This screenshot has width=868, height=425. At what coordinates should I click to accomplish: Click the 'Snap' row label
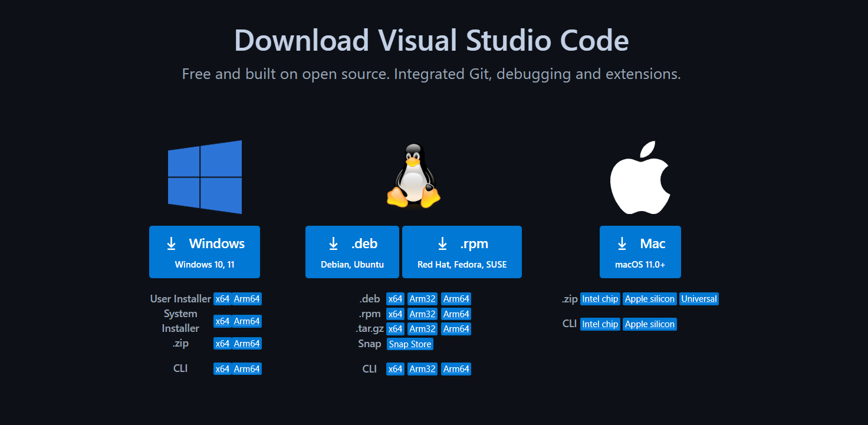pyautogui.click(x=370, y=344)
